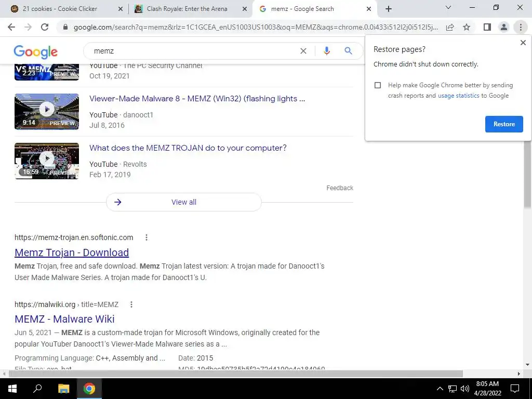Screen dimensions: 532x399
Task: Open the Chrome three-dot menu
Action: pos(521,27)
